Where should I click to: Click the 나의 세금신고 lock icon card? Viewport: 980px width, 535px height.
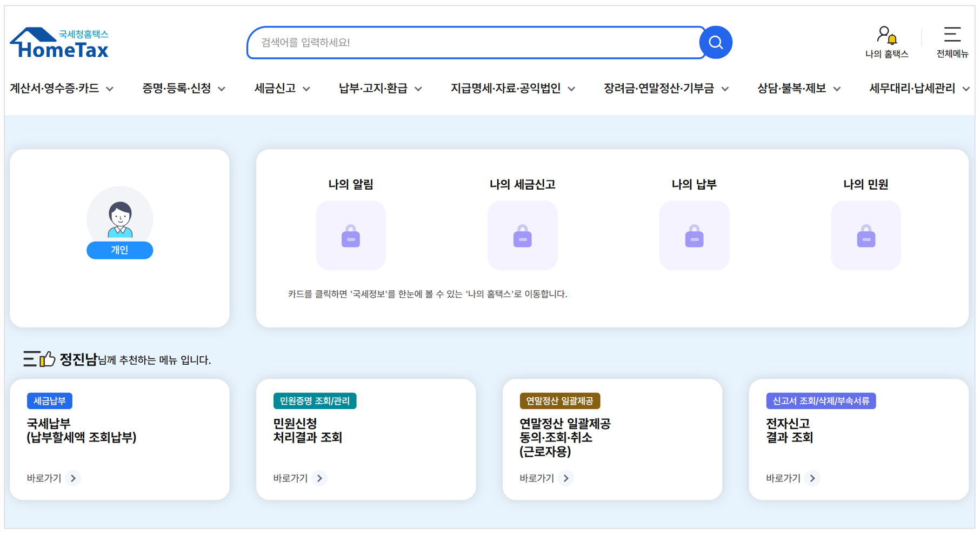coord(522,236)
